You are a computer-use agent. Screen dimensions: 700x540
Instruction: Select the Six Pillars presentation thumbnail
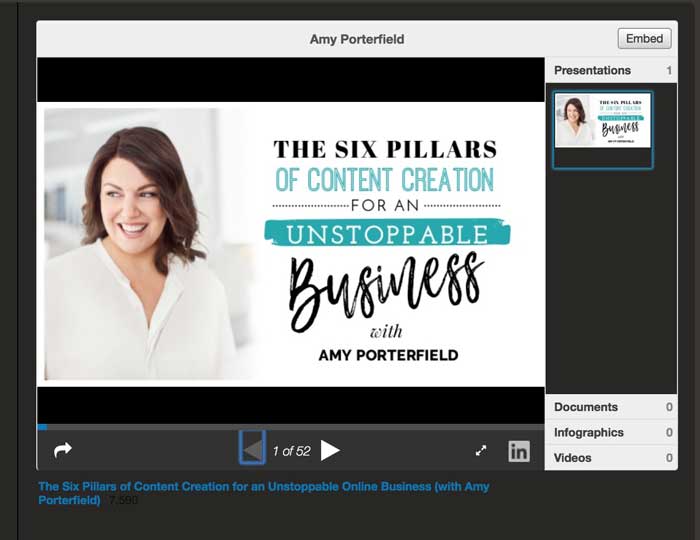(603, 130)
